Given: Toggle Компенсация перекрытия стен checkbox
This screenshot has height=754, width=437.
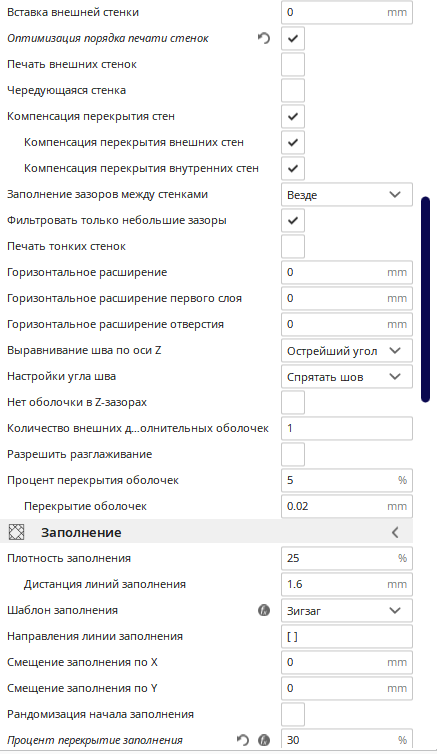Looking at the screenshot, I should [x=293, y=116].
